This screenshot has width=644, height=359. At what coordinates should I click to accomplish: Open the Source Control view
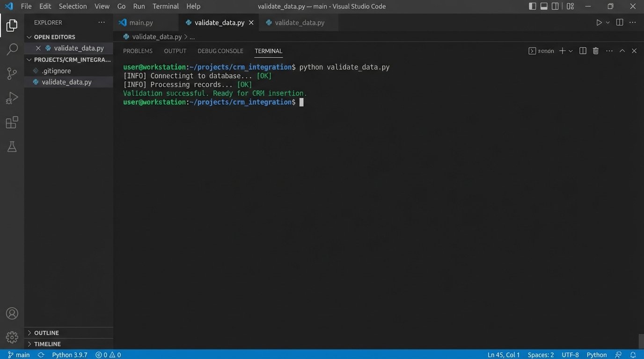pyautogui.click(x=12, y=73)
